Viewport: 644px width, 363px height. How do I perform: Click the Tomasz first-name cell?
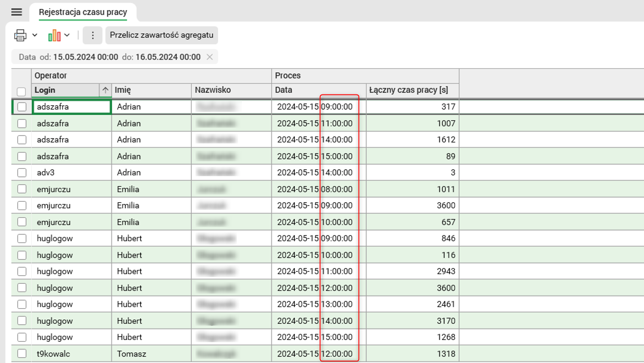(152, 354)
